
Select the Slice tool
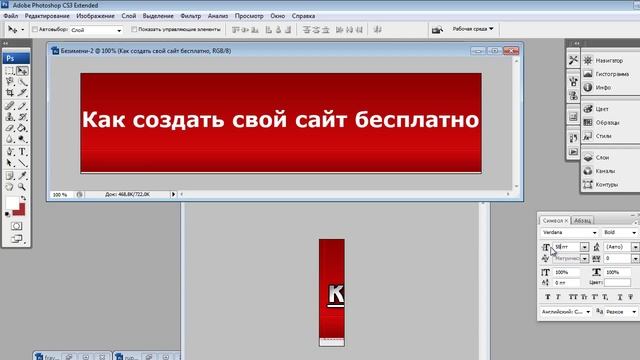click(x=22, y=93)
